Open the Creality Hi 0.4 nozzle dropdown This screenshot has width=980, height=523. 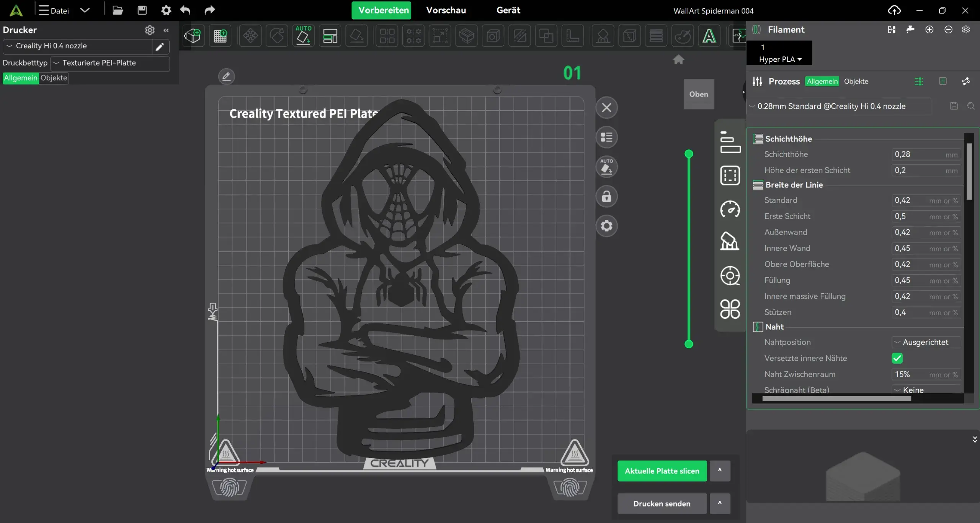pos(78,46)
